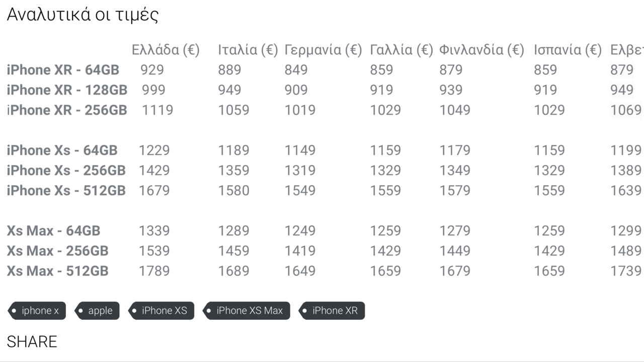Viewport: 644px width, 362px height.
Task: Click the Xs Max - 256GB row label
Action: (x=57, y=251)
